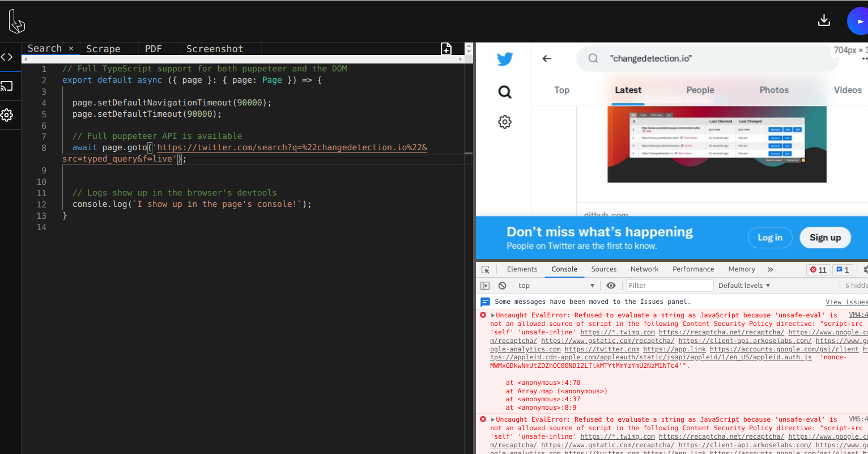868x454 pixels.
Task: Select Twitter Top results tab
Action: coord(562,90)
